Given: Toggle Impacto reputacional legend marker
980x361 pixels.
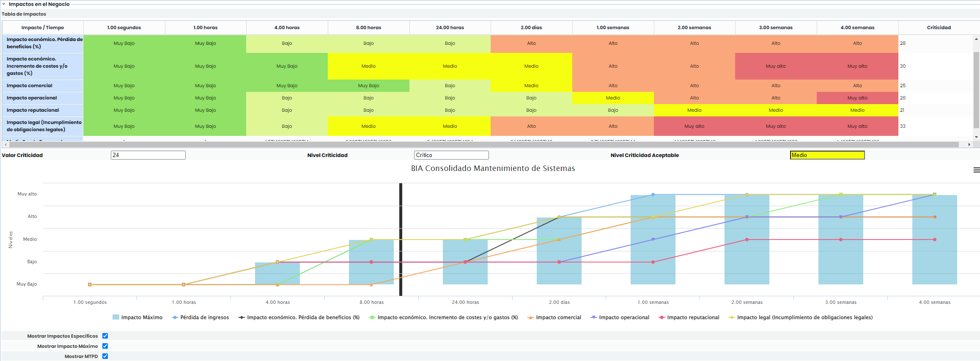Looking at the screenshot, I should click(x=662, y=317).
